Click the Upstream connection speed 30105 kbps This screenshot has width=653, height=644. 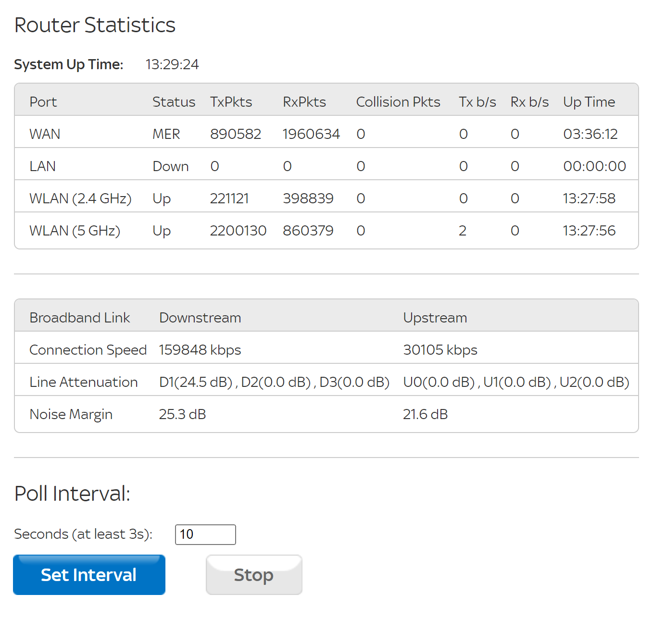coord(440,350)
